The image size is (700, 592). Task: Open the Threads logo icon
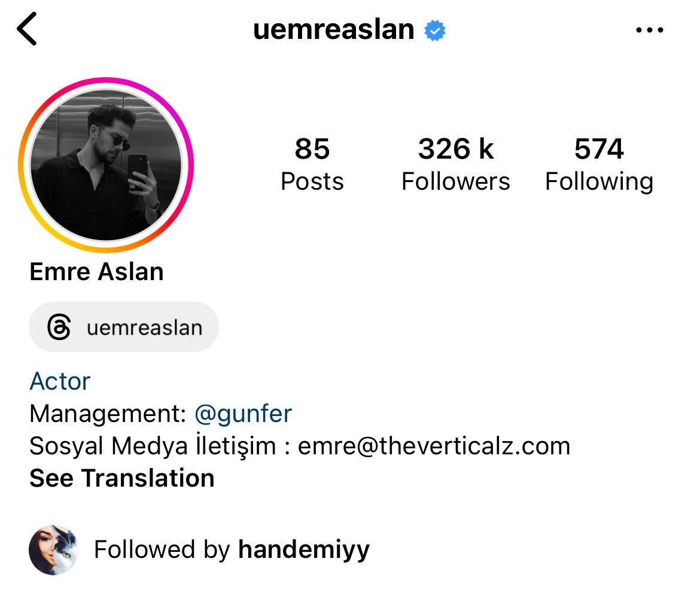coord(59,327)
